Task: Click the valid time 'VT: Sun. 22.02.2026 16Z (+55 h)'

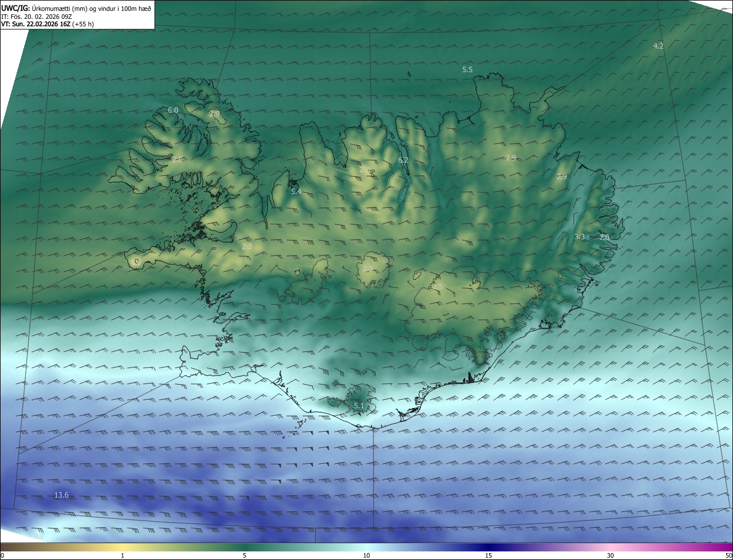Action: [x=48, y=24]
